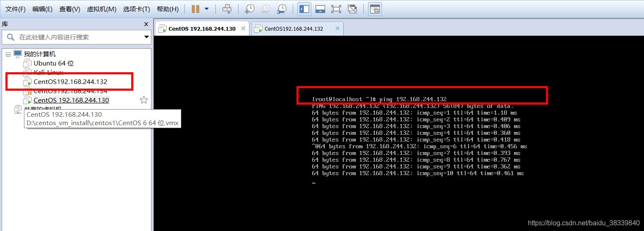Open the 查看(V) menu
The image size is (644, 231).
pos(69,9)
